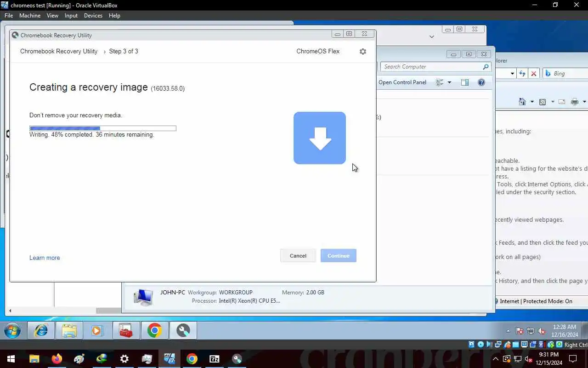Click the writing progress bar
This screenshot has height=368, width=588.
coord(103,128)
